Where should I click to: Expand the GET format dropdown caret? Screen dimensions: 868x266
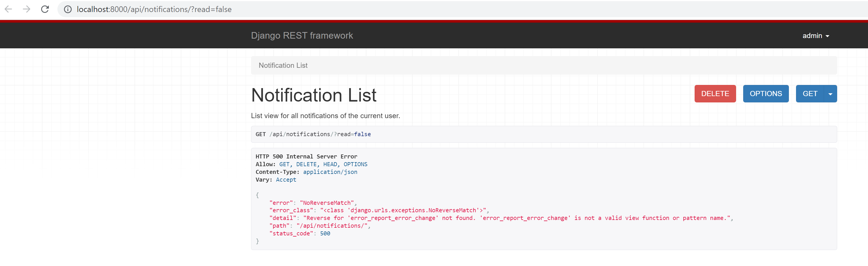[x=830, y=94]
